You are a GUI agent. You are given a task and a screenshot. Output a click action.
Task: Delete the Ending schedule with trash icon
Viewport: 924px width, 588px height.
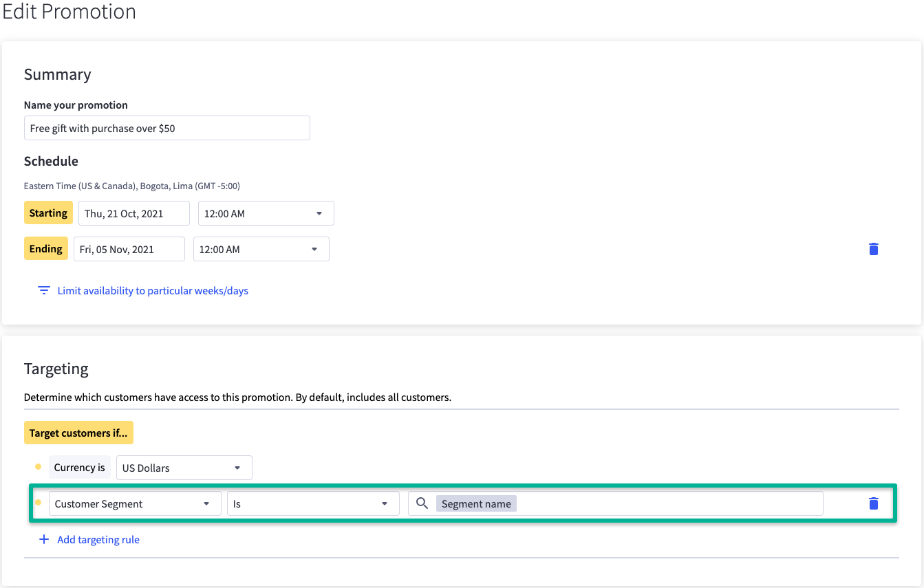click(873, 249)
